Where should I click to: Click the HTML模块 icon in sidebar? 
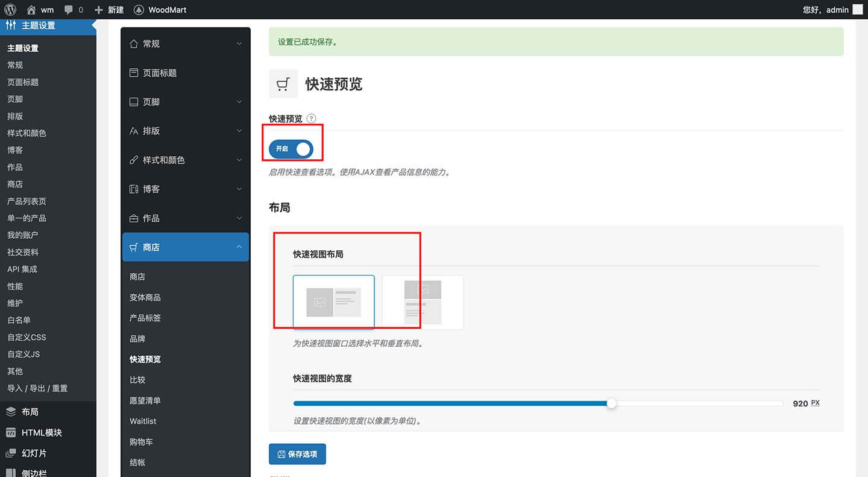tap(11, 432)
